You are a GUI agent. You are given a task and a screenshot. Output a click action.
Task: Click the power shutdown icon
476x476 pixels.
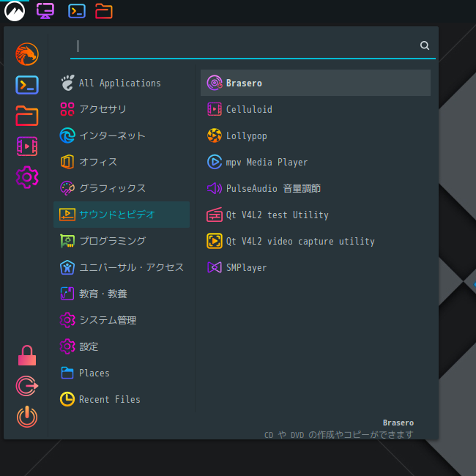click(x=27, y=417)
